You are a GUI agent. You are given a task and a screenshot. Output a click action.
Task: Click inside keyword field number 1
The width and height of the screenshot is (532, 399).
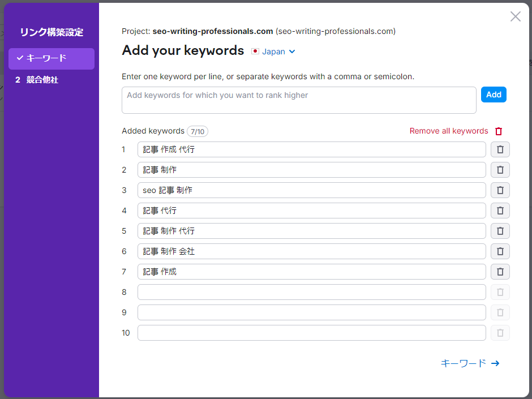click(x=311, y=149)
